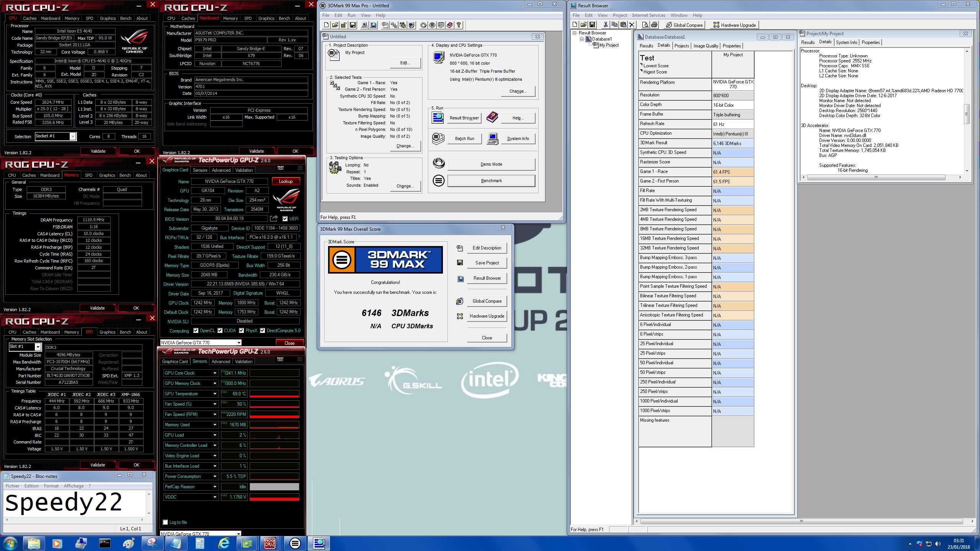Click purple help book icon in 3DMark toolbar

(x=450, y=25)
